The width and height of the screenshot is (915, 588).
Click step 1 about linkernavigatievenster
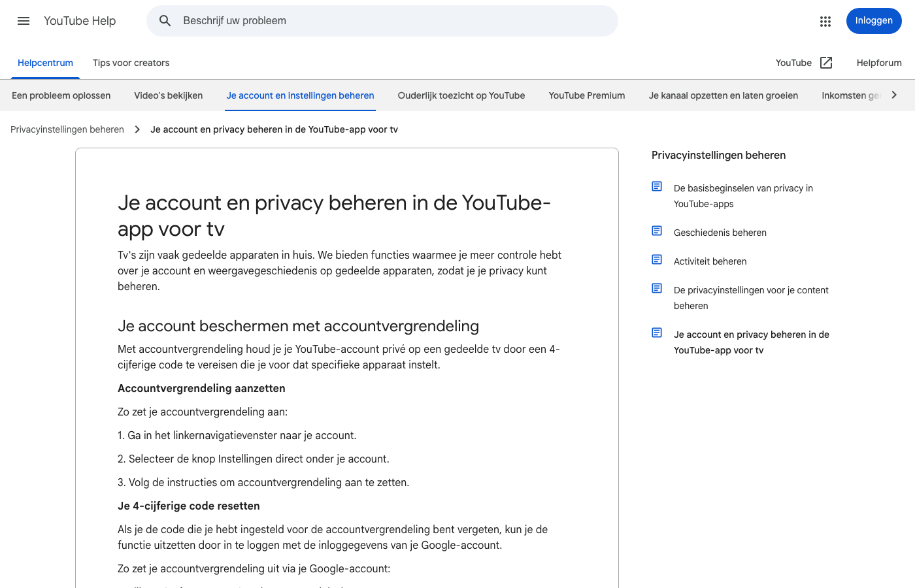pos(237,435)
